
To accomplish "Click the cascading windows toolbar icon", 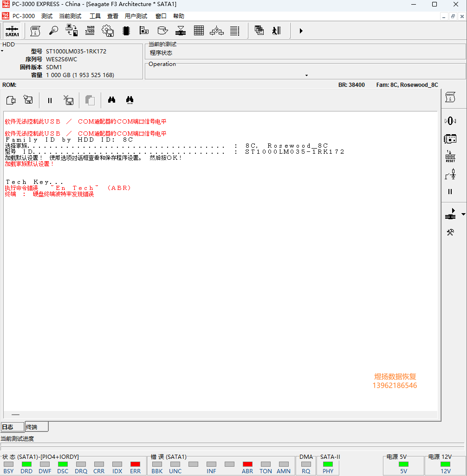I will click(259, 30).
